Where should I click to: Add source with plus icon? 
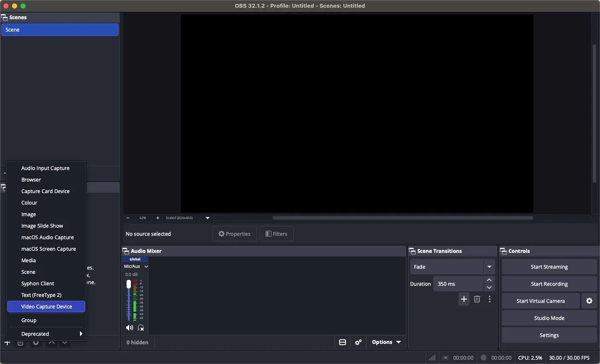point(7,343)
